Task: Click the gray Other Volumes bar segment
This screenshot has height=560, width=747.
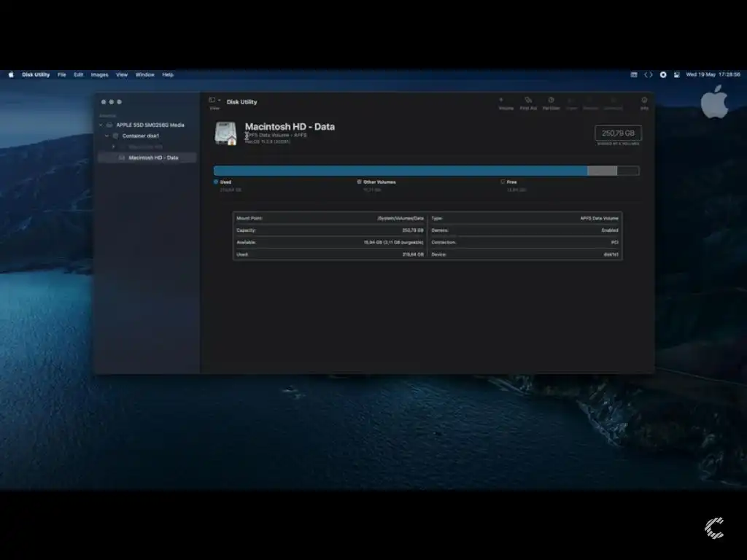Action: pyautogui.click(x=602, y=171)
